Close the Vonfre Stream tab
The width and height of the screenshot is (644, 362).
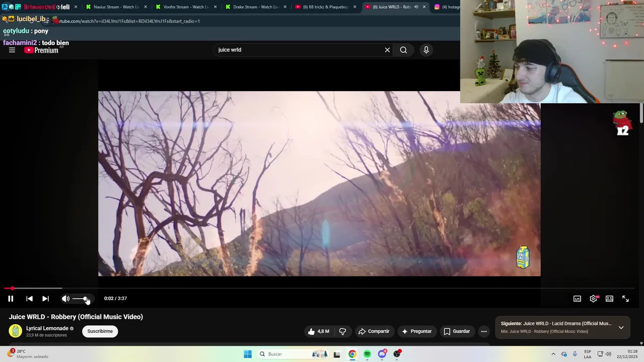(215, 7)
